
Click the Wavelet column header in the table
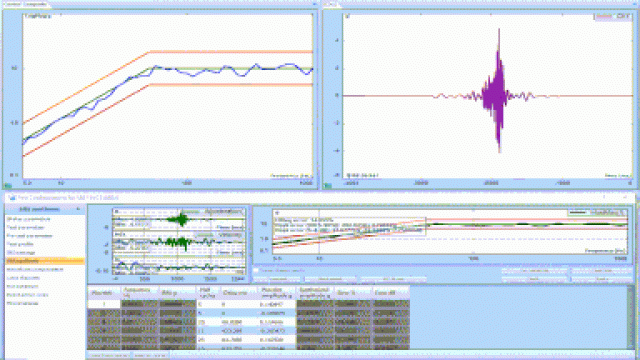[104, 292]
